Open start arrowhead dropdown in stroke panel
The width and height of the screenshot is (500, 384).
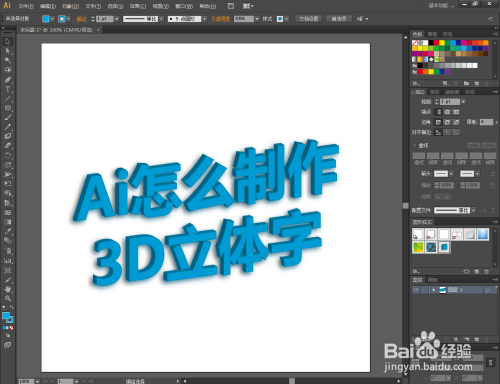tap(451, 174)
